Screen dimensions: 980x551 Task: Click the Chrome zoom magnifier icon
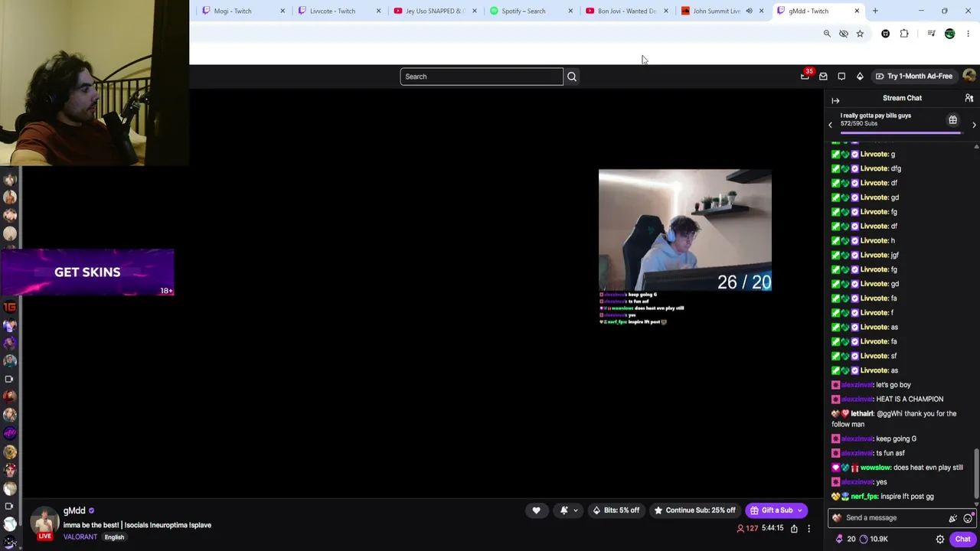point(827,34)
